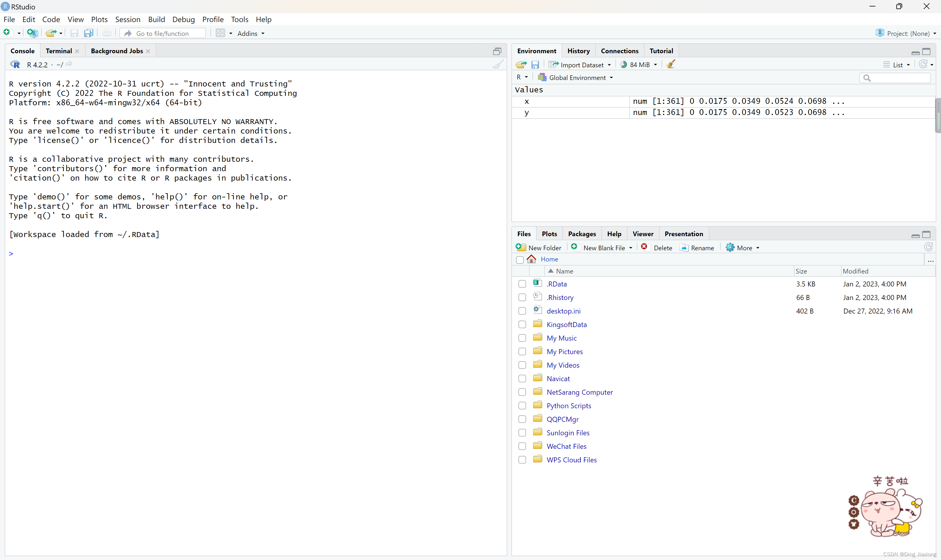This screenshot has height=560, width=941.
Task: Click the save workspace floppy icon
Action: coord(535,65)
